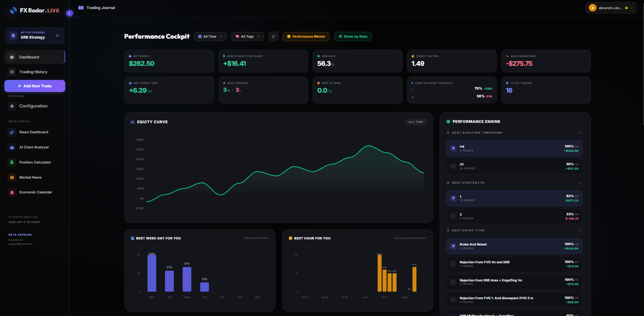
Task: Switch active journal using swap arrows
Action: (57, 36)
